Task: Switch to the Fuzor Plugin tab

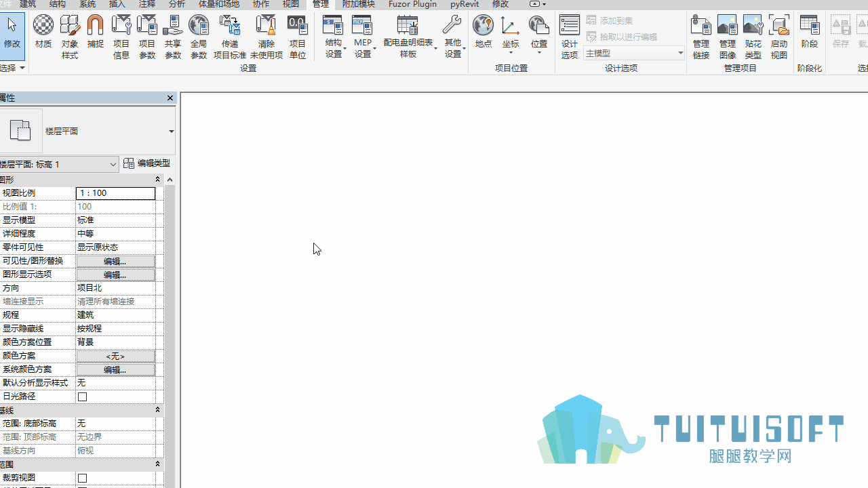Action: click(x=412, y=4)
